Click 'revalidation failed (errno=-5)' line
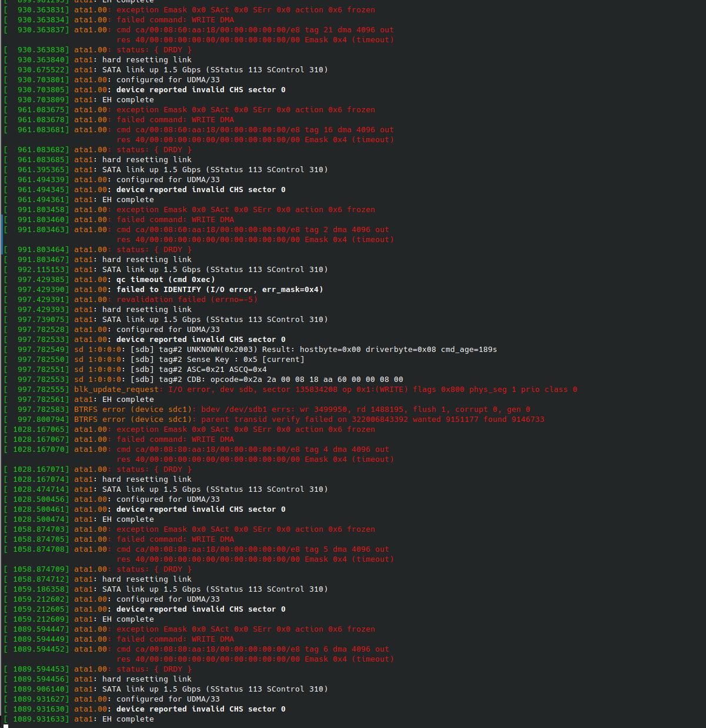The image size is (706, 728). tap(187, 300)
